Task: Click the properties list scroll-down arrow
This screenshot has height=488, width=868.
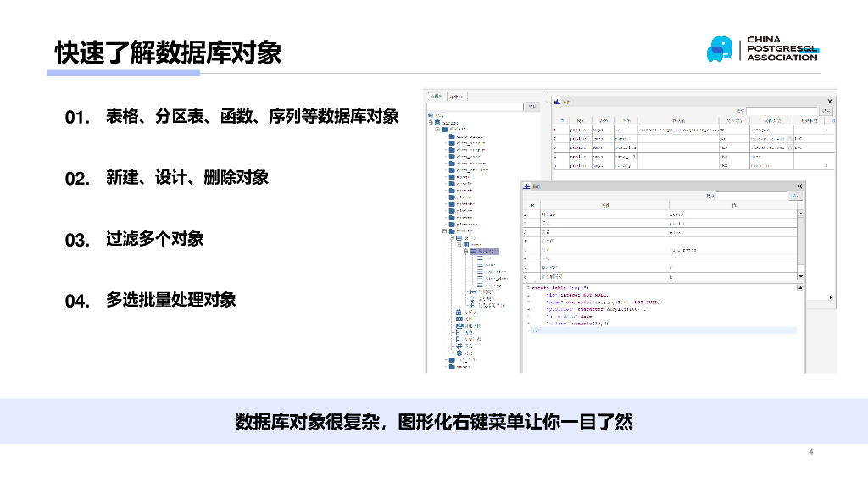Action: click(800, 275)
